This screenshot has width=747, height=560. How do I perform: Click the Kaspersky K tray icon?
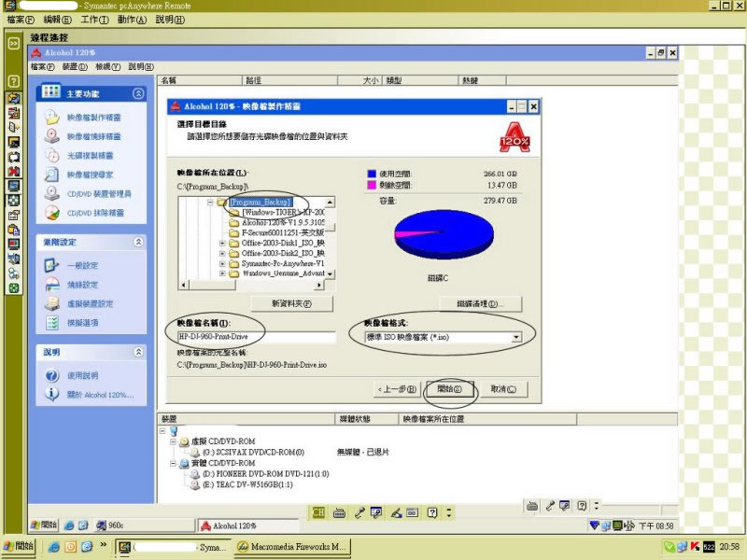point(695,547)
